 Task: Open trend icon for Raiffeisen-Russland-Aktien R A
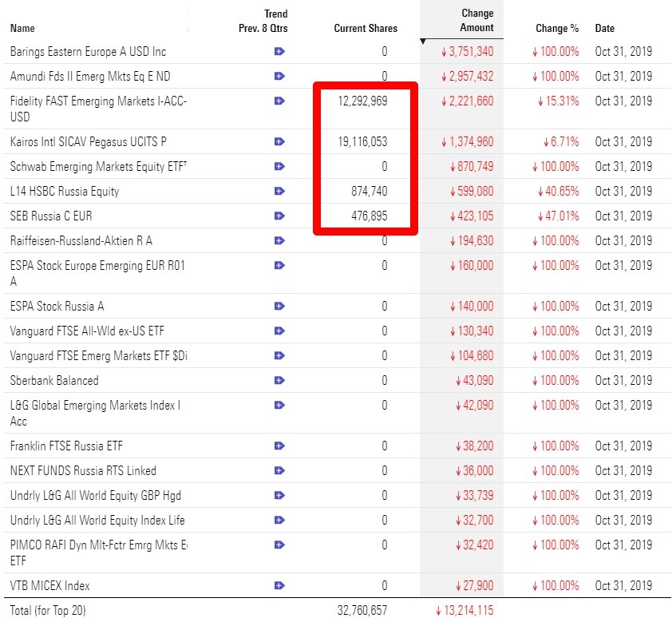[279, 241]
